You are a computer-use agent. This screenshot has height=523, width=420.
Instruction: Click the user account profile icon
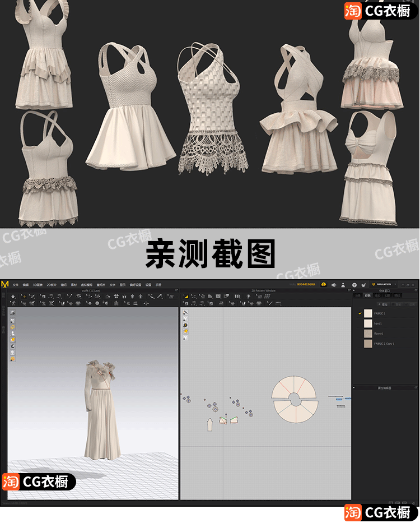coord(342,285)
